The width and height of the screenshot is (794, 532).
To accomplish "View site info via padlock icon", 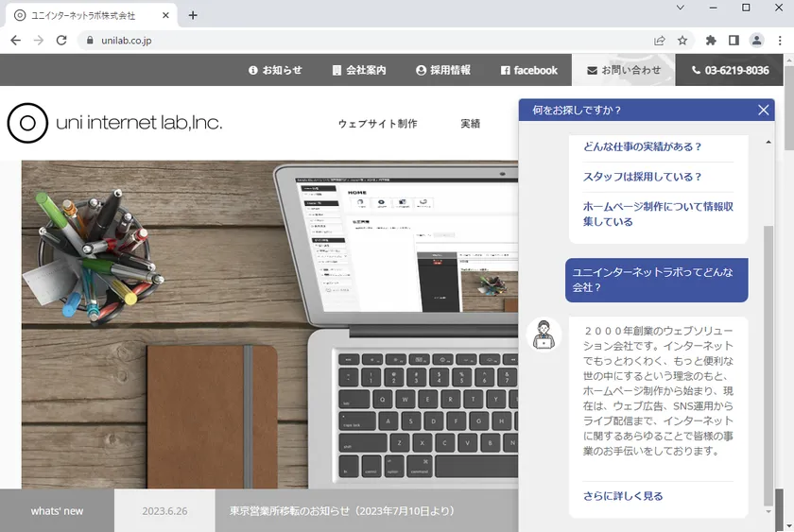I will [x=90, y=41].
